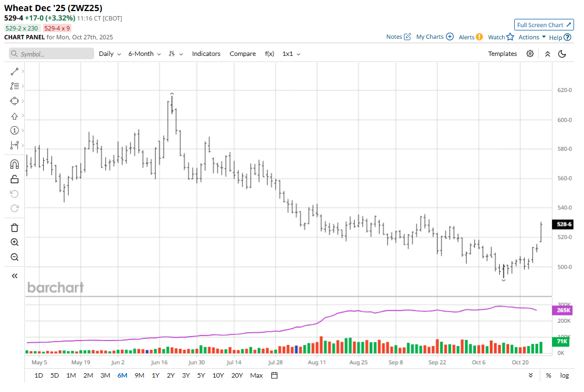Image resolution: width=584 pixels, height=392 pixels.
Task: Select the 20Y range
Action: pos(237,375)
